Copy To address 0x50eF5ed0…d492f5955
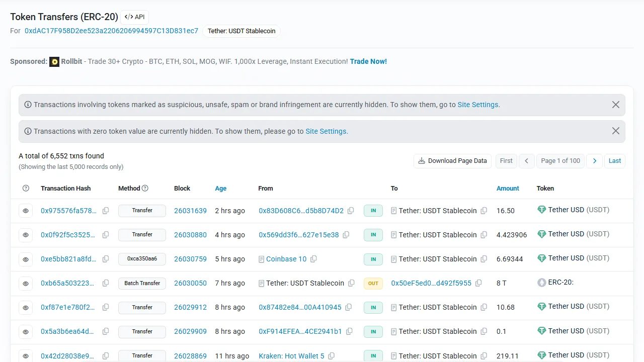Viewport: 644px width, 362px height. 478,283
